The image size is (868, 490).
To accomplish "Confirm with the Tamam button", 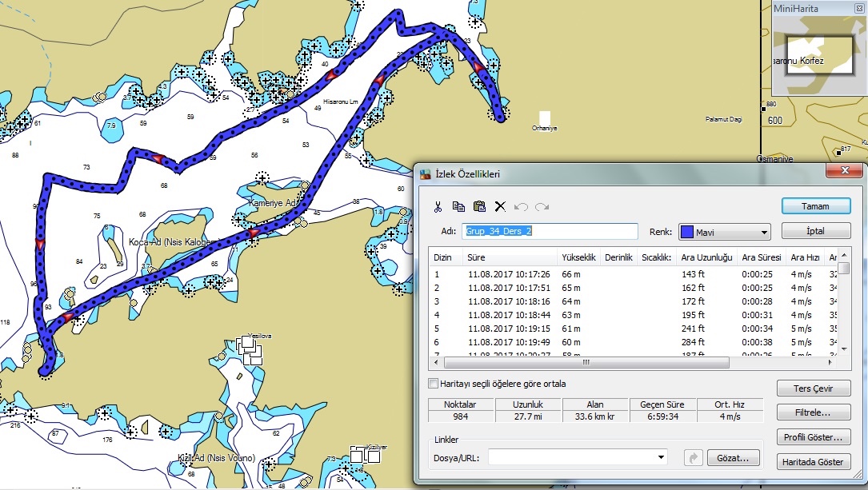I will tap(815, 206).
